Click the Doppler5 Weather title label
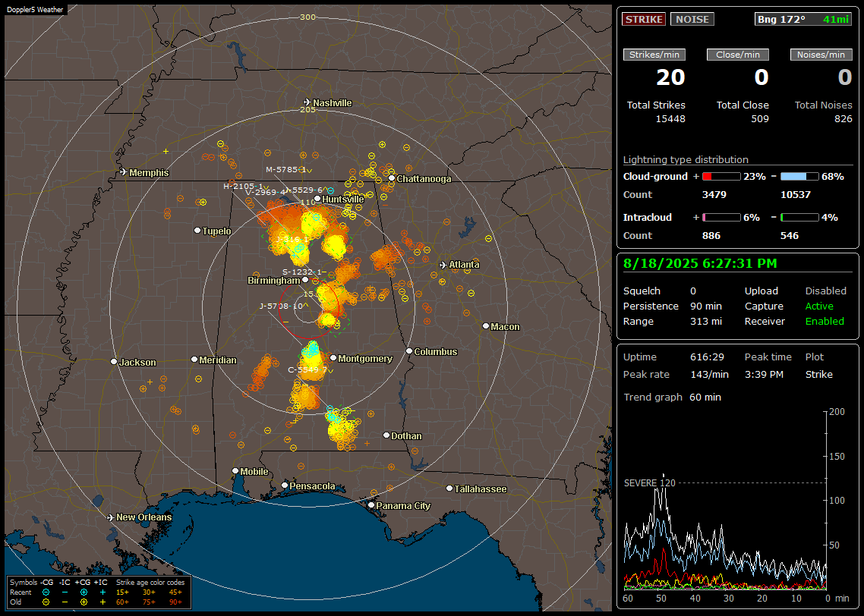 35,10
